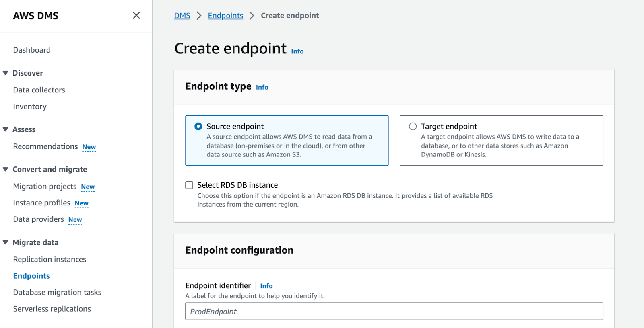Screen dimensions: 644x328
Task: Select the Target endpoint radio button
Action: click(413, 126)
